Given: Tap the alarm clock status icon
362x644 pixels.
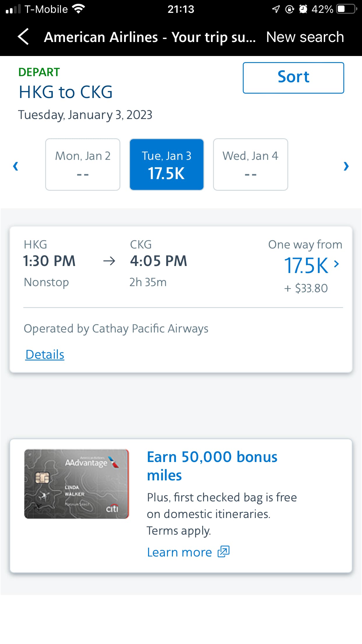Looking at the screenshot, I should (303, 9).
